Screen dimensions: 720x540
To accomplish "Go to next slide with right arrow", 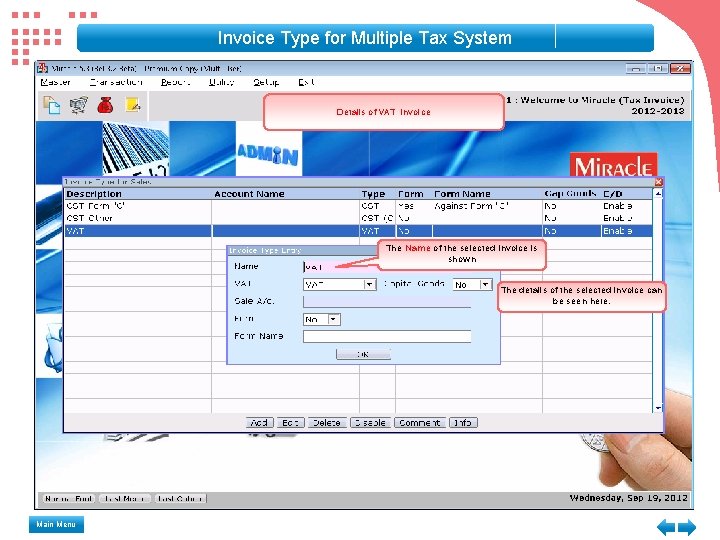I will [x=687, y=527].
